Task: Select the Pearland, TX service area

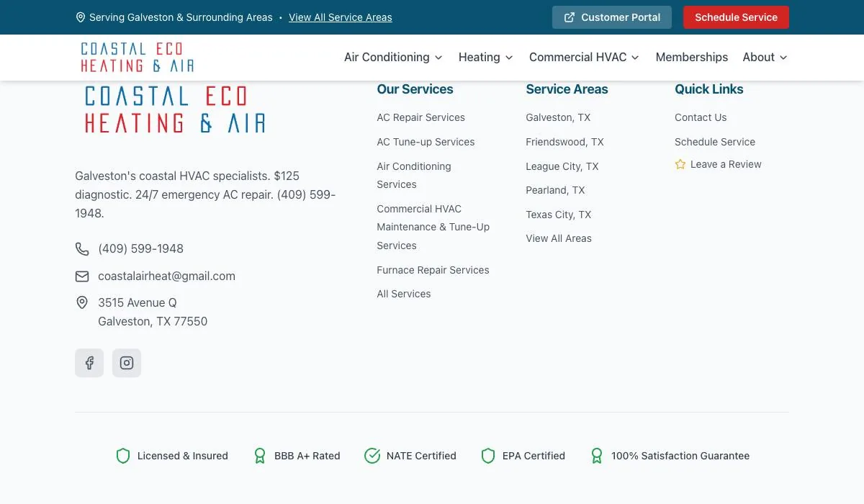Action: click(x=556, y=190)
